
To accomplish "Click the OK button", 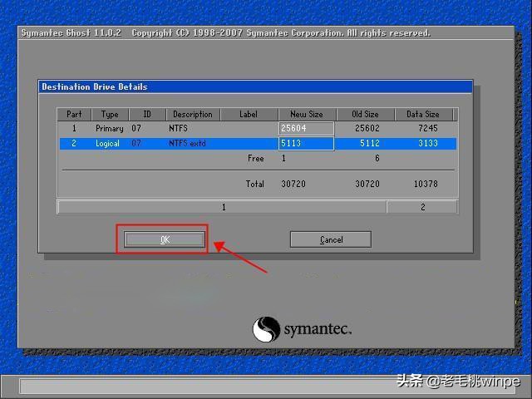I will pos(165,239).
